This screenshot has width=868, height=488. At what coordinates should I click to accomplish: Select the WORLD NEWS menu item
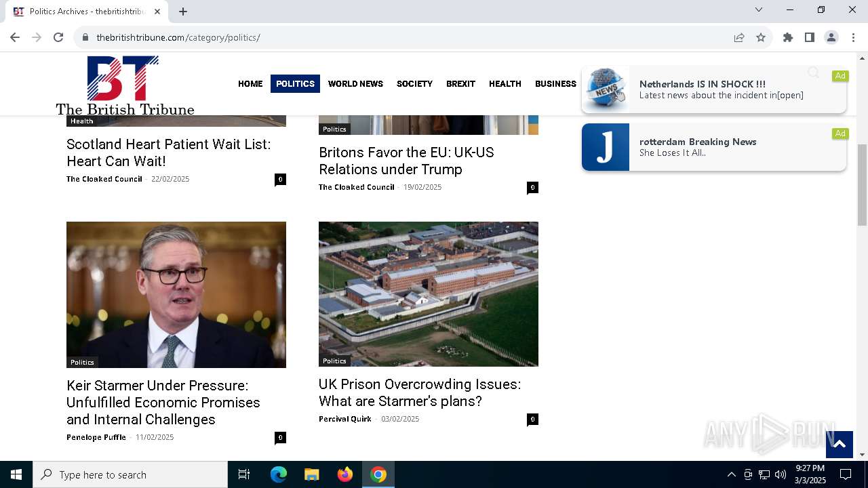(x=355, y=84)
